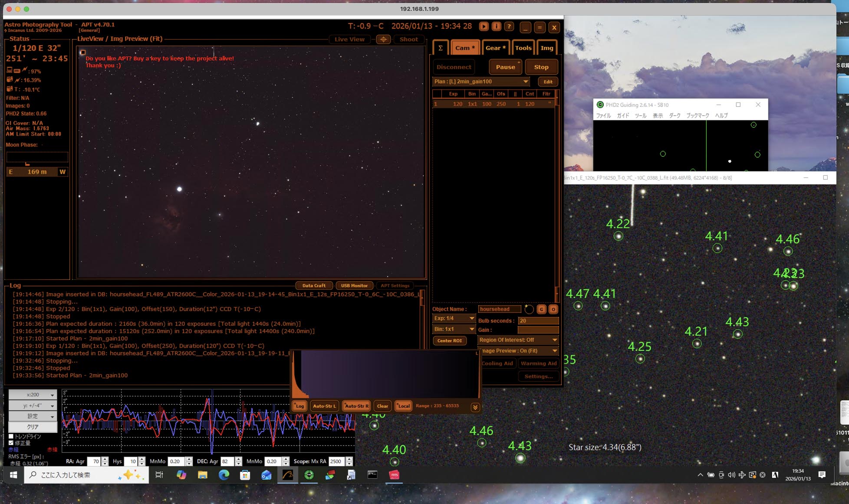Click the object selector circle icon
This screenshot has width=849, height=504.
pyautogui.click(x=529, y=309)
